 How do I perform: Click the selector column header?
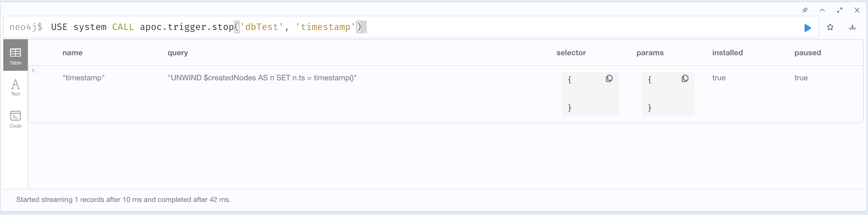pyautogui.click(x=571, y=53)
